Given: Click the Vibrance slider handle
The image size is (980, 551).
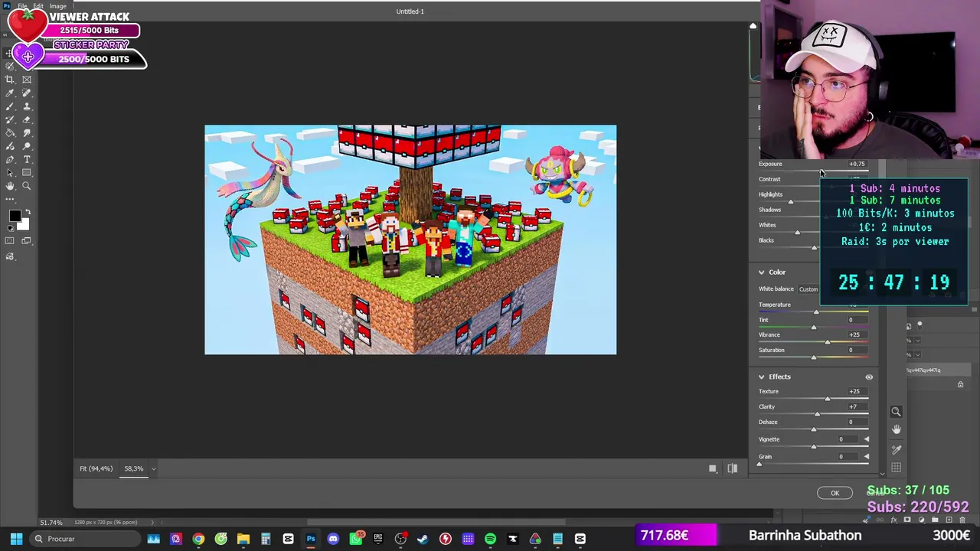Looking at the screenshot, I should pos(828,342).
